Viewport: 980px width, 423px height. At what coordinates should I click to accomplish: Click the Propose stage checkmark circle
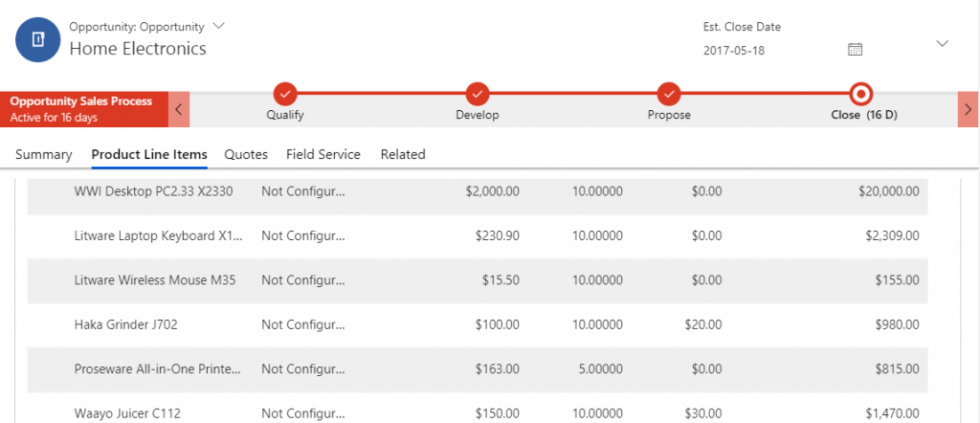coord(669,94)
